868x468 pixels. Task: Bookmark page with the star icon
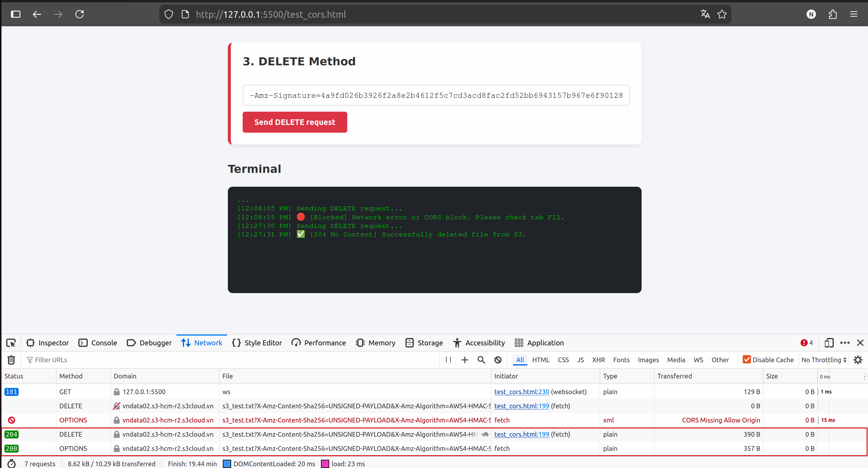pyautogui.click(x=722, y=14)
